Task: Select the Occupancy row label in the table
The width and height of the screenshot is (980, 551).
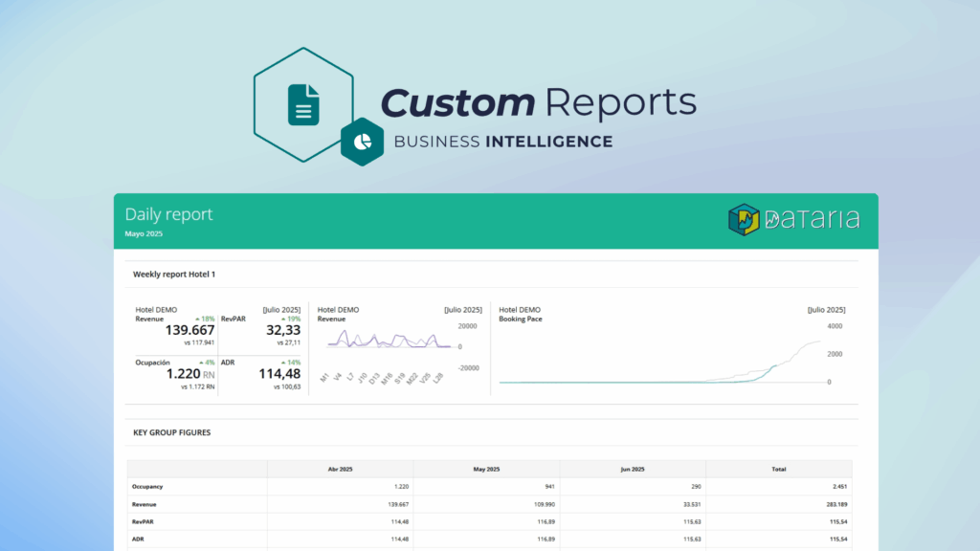Action: 147,487
